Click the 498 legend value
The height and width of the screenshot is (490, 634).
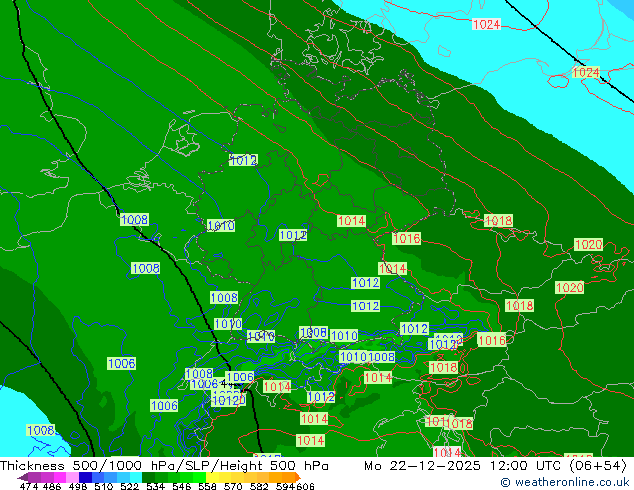[78, 486]
